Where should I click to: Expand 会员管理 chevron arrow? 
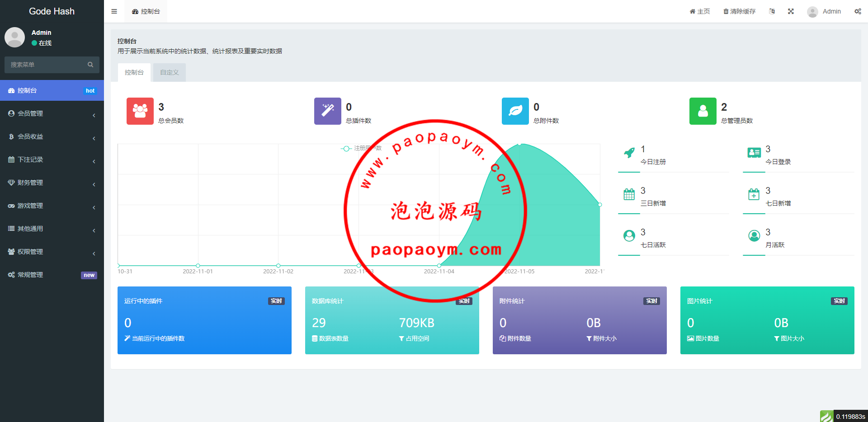pos(94,115)
